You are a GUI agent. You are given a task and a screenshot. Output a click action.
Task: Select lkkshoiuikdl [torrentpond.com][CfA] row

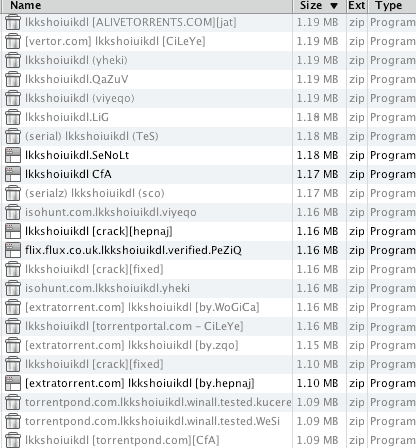click(208, 440)
